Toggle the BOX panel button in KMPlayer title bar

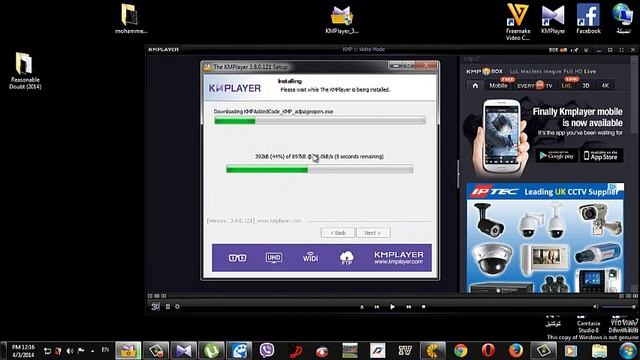tap(558, 50)
